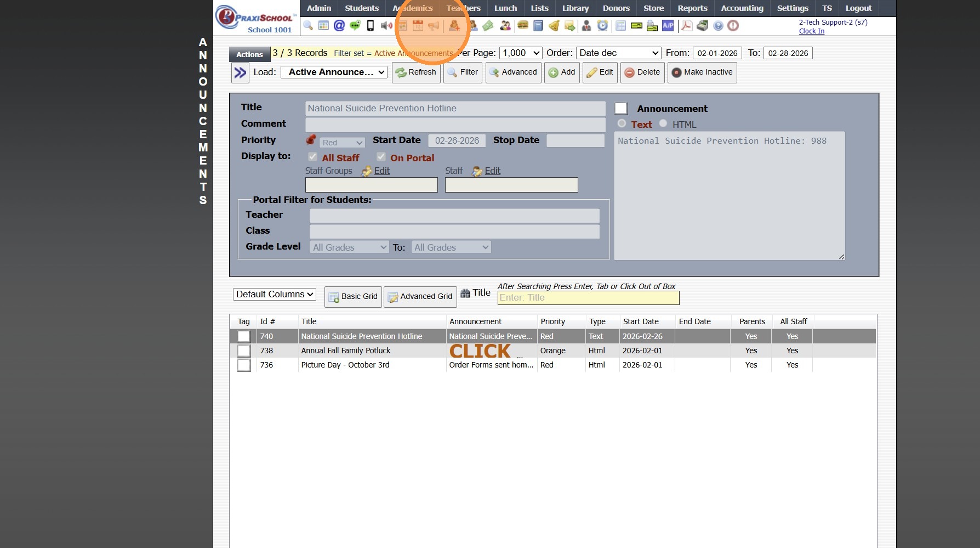Open the Default Columns dropdown

coord(275,295)
